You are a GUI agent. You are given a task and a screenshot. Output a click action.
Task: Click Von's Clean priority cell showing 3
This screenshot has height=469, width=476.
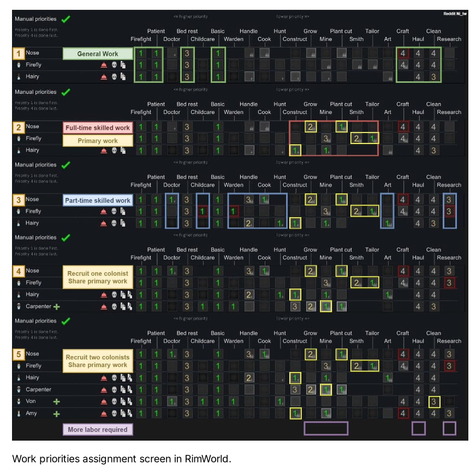434,402
